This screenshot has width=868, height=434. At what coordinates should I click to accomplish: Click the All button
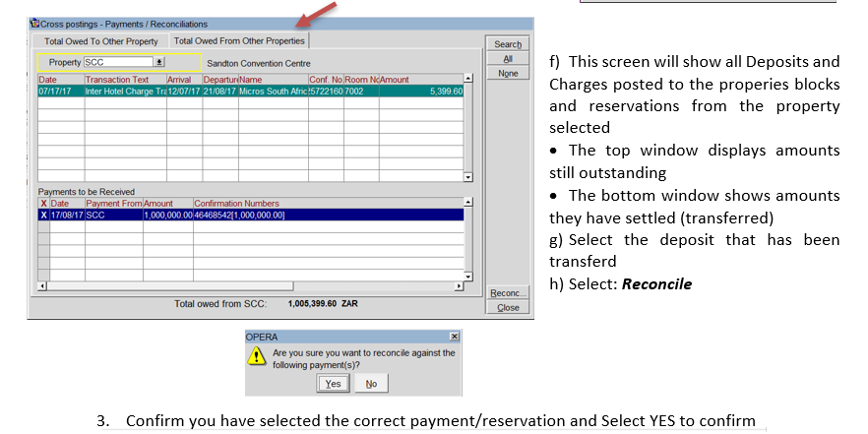(508, 59)
